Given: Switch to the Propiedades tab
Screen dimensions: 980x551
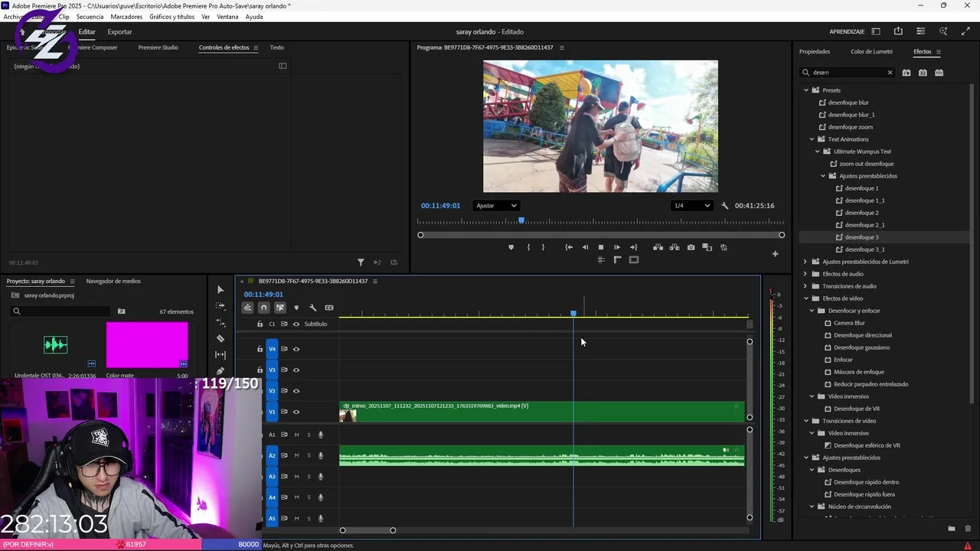Looking at the screenshot, I should [815, 52].
